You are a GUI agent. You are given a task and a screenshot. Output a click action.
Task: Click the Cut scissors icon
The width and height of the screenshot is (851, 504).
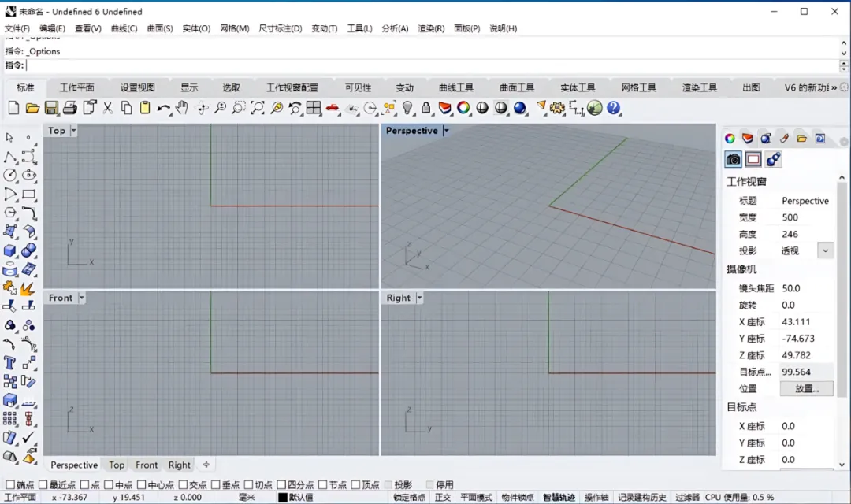tap(107, 108)
